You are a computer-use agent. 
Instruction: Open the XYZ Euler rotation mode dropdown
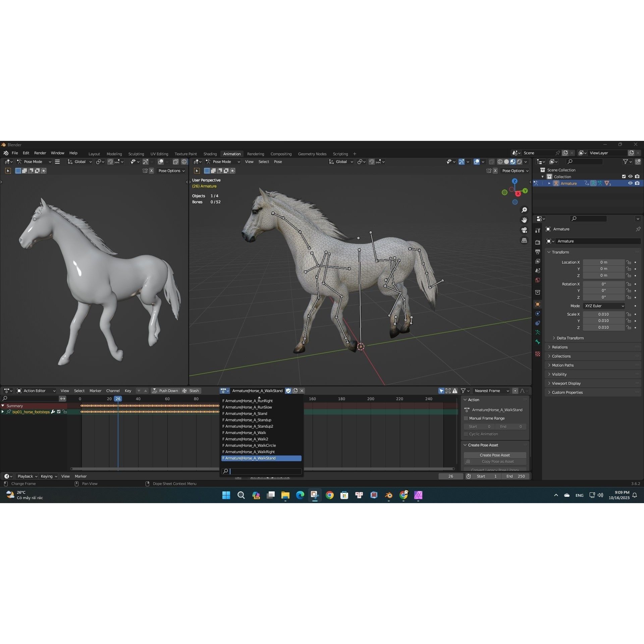coord(604,306)
